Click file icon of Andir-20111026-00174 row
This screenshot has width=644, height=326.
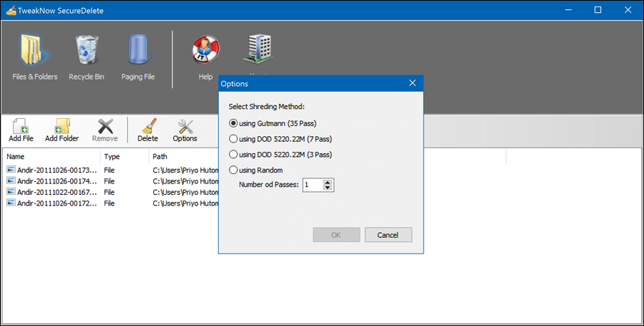point(11,181)
